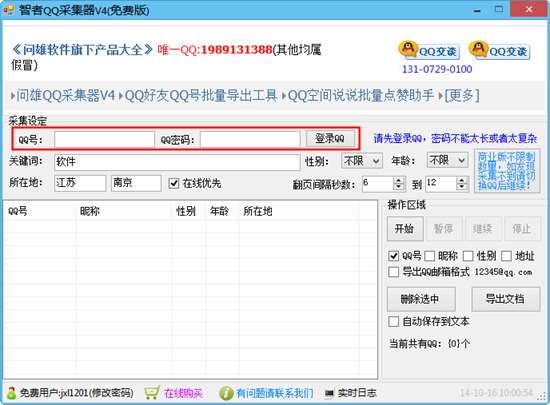Click the 停止 button
The width and height of the screenshot is (550, 405).
522,229
